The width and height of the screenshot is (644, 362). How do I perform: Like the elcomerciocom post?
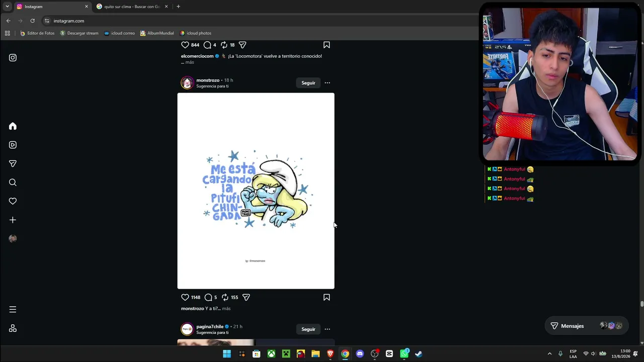pyautogui.click(x=185, y=45)
